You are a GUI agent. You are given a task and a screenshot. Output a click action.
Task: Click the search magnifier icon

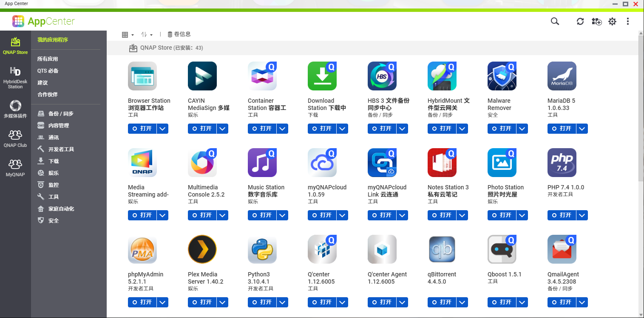[555, 21]
